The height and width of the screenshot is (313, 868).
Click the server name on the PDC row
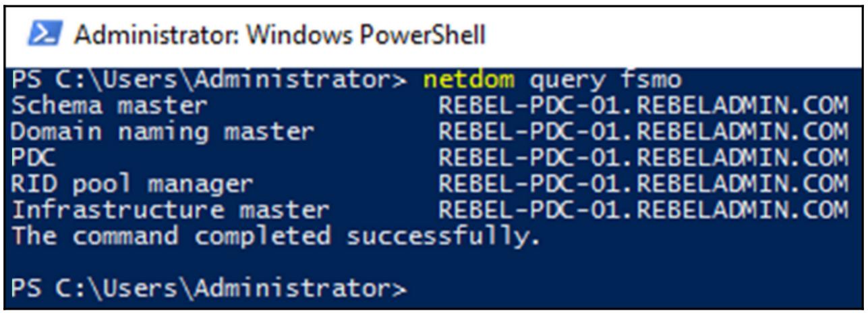coord(642,157)
